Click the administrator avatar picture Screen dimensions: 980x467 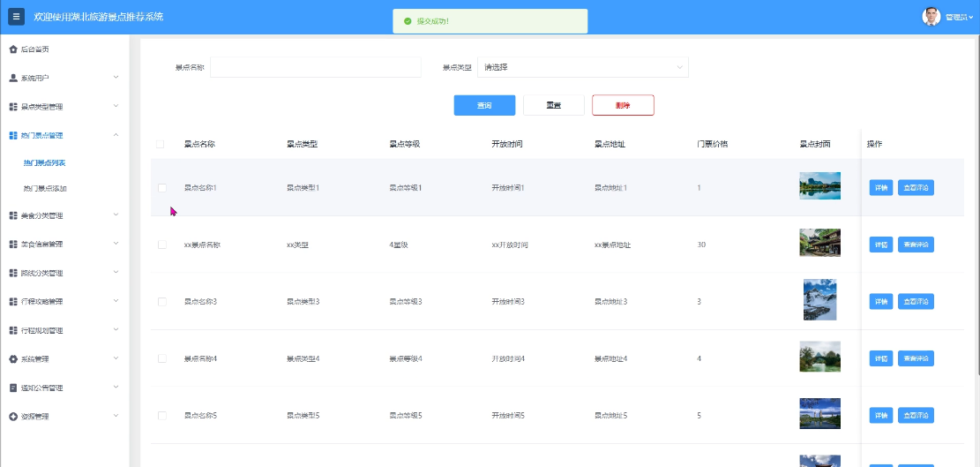[931, 17]
